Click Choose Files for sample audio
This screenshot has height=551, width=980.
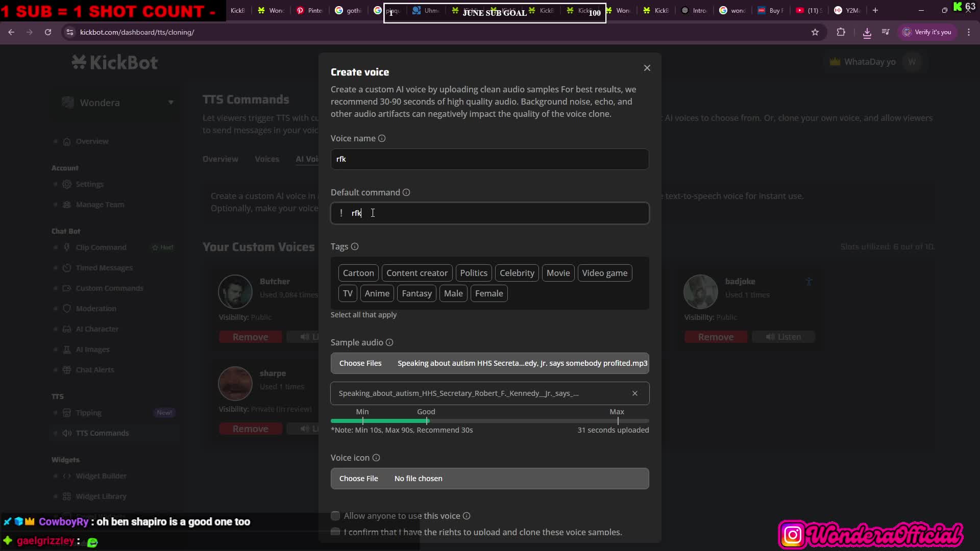click(360, 363)
